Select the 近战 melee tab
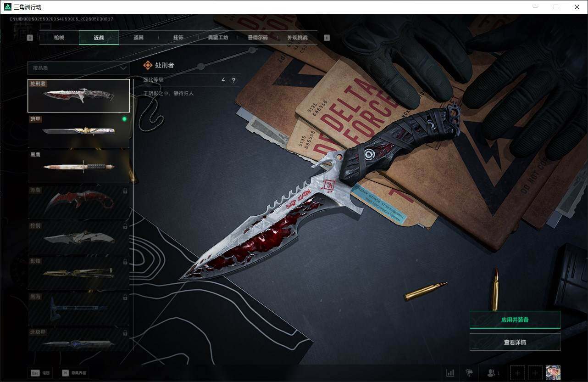 99,38
